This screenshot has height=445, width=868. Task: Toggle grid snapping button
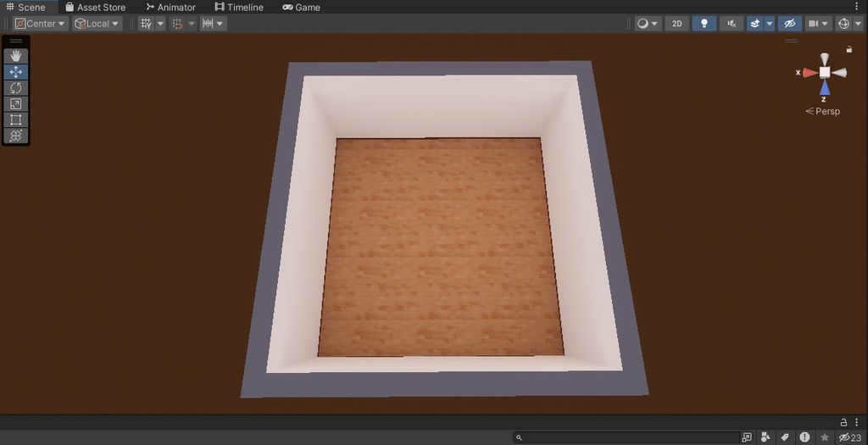pyautogui.click(x=177, y=24)
